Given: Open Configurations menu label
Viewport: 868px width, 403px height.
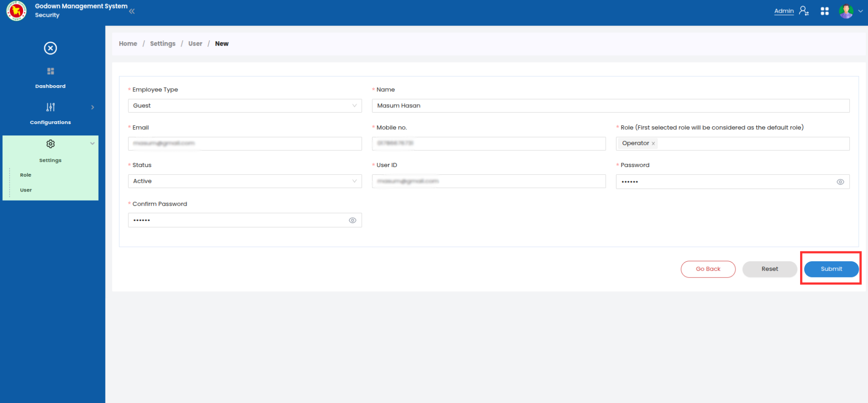Looking at the screenshot, I should pyautogui.click(x=50, y=122).
